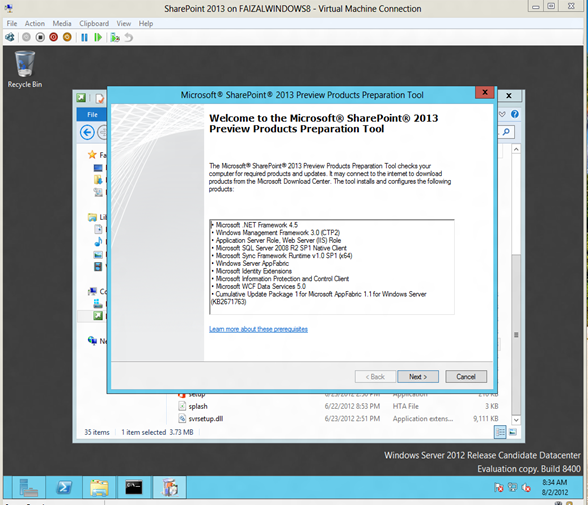The width and height of the screenshot is (588, 505).
Task: Open Learn more about these prerequisites link
Action: pyautogui.click(x=258, y=329)
